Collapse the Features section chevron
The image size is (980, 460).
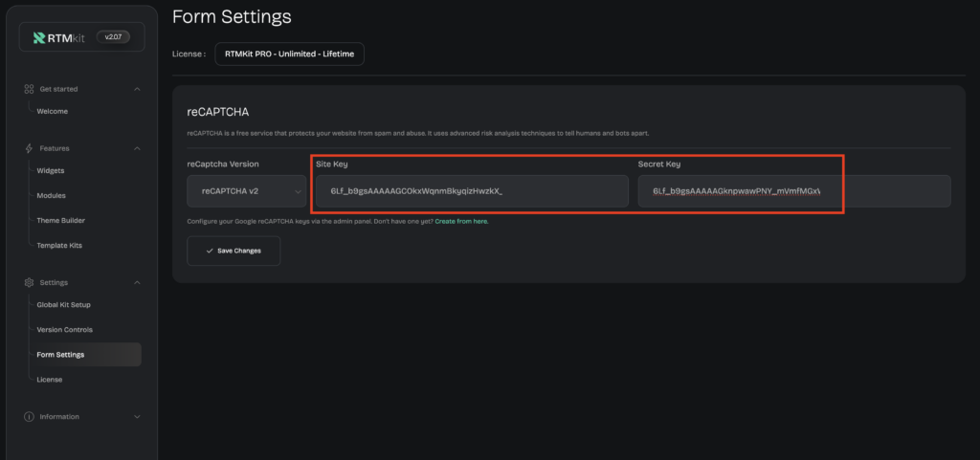click(x=137, y=148)
